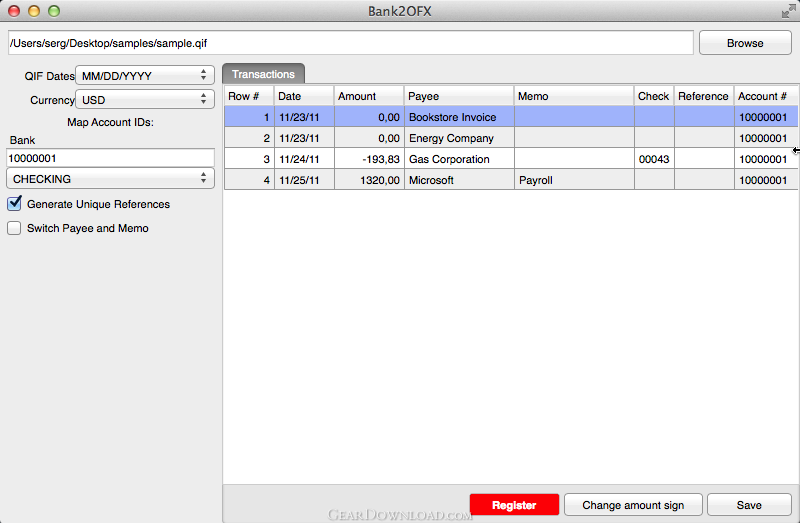This screenshot has height=523, width=800.
Task: Click the Register button
Action: point(514,505)
